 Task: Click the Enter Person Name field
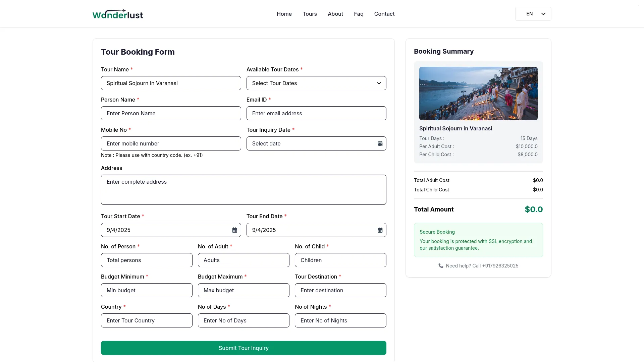pos(171,113)
